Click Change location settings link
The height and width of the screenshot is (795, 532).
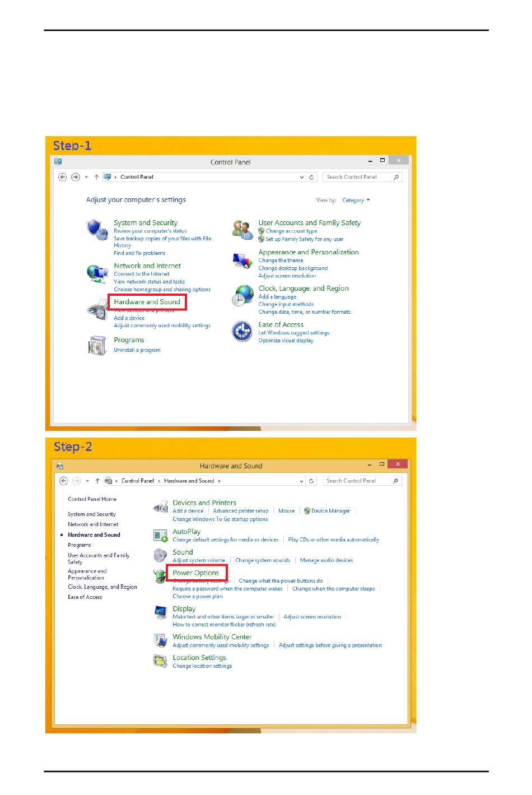point(202,666)
